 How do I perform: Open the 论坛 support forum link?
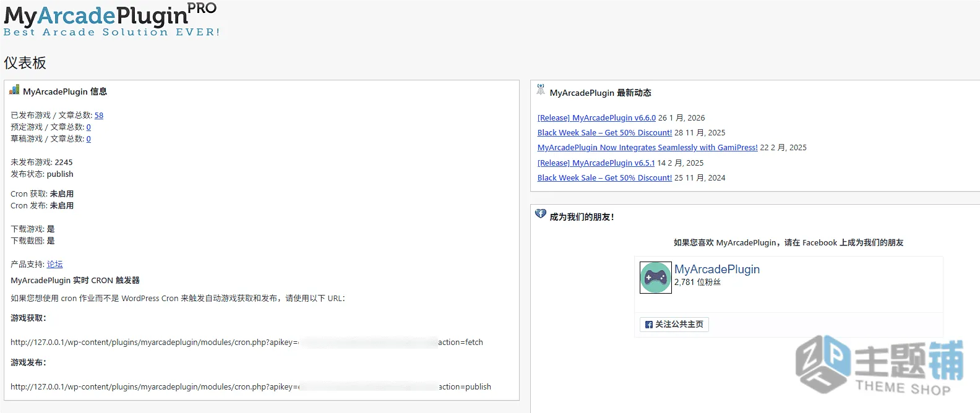pyautogui.click(x=55, y=265)
